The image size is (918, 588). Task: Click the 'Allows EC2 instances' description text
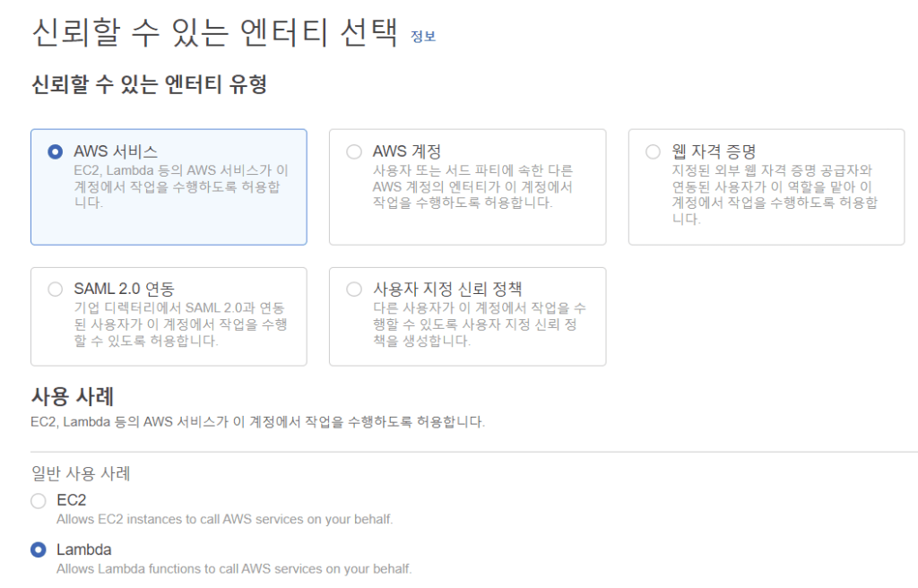point(224,519)
